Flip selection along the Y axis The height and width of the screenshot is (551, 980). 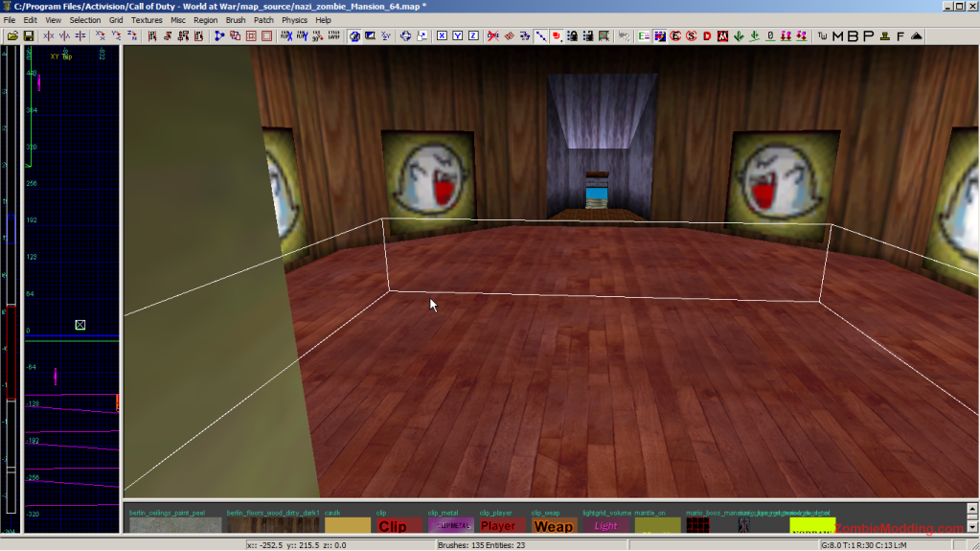click(64, 36)
